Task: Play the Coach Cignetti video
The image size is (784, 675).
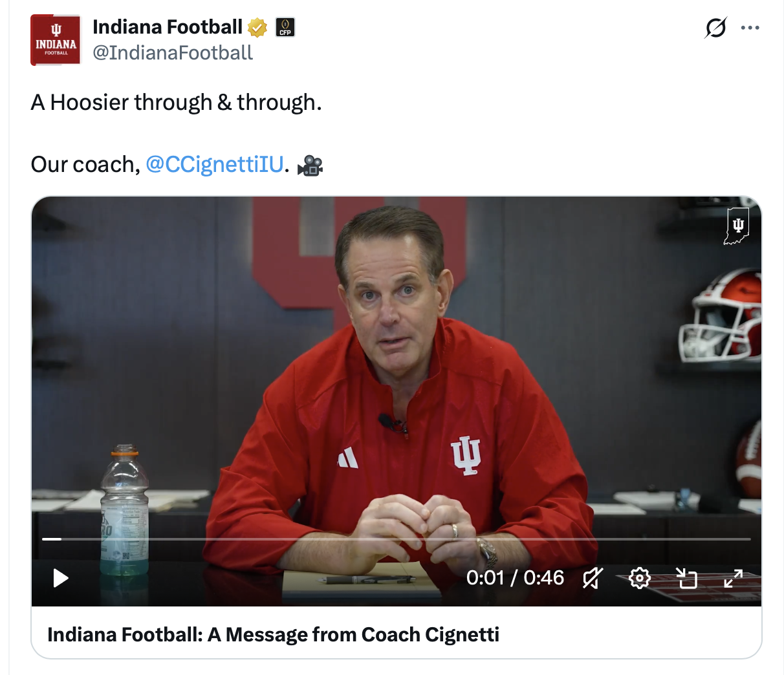Action: pos(61,577)
